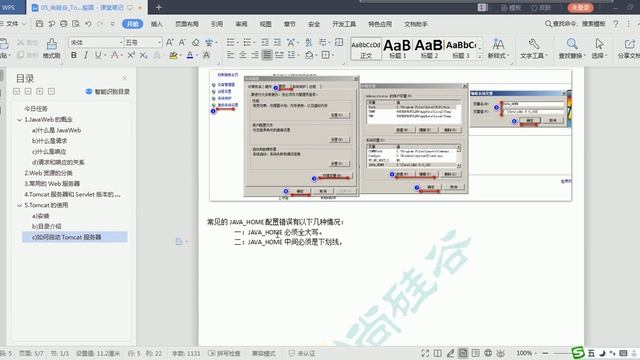Collapse the 1.JavaWeb的概念 outline node
This screenshot has height=360, width=640.
[x=19, y=120]
